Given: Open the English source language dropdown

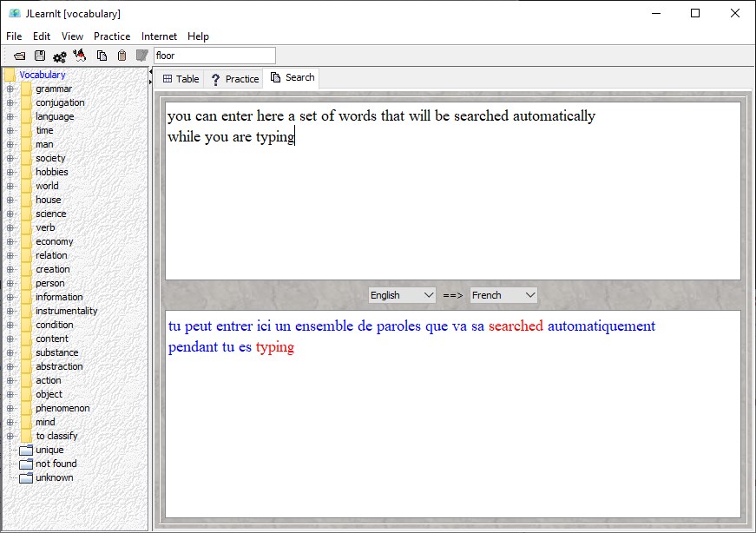Looking at the screenshot, I should 402,295.
